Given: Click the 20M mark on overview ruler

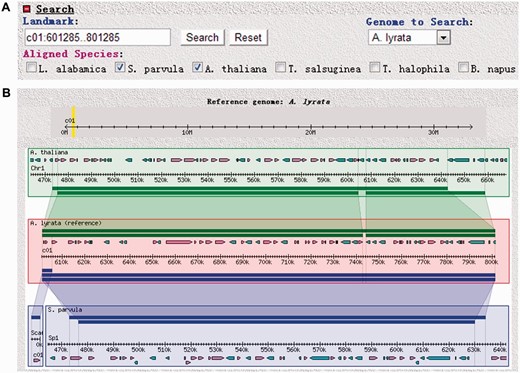Looking at the screenshot, I should pos(310,132).
